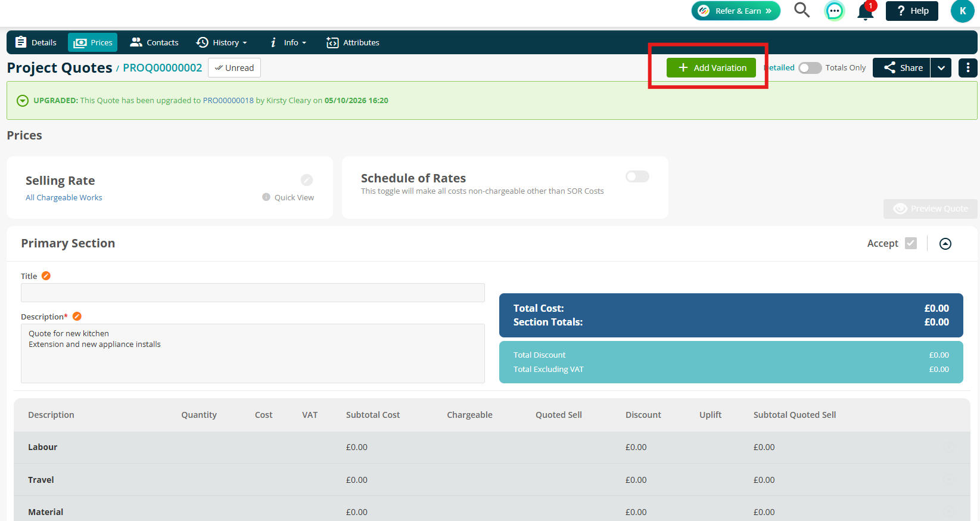This screenshot has height=521, width=980.
Task: Click the PROQ00000002 quote number
Action: [x=163, y=68]
